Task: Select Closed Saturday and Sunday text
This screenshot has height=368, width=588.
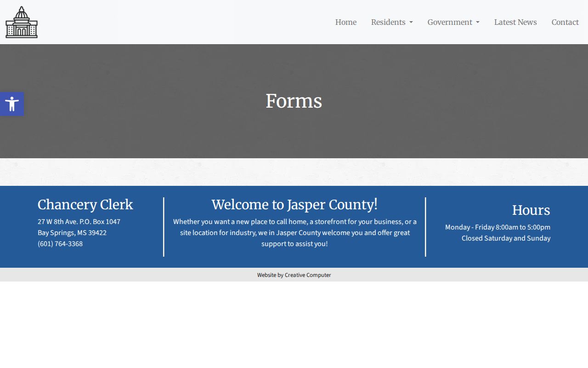Action: point(506,238)
